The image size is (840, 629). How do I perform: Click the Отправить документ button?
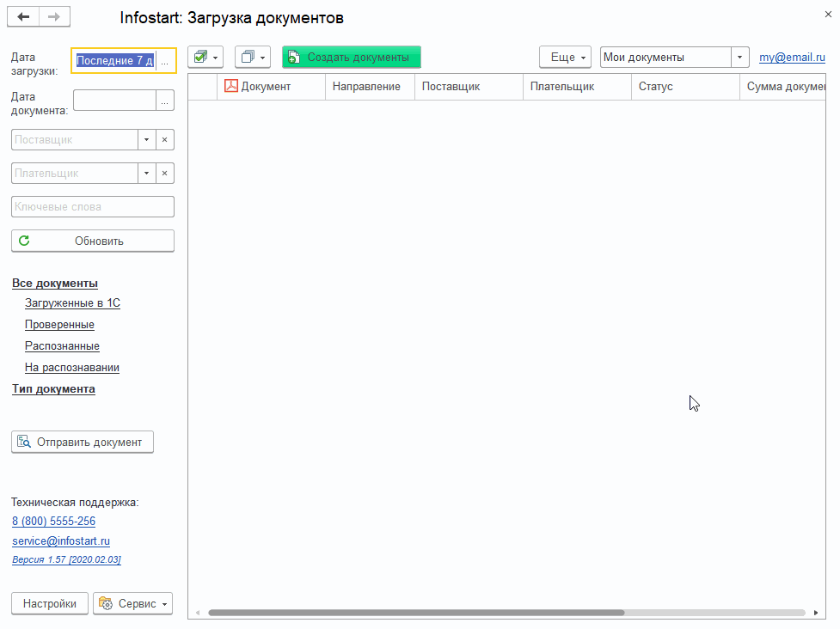click(83, 443)
